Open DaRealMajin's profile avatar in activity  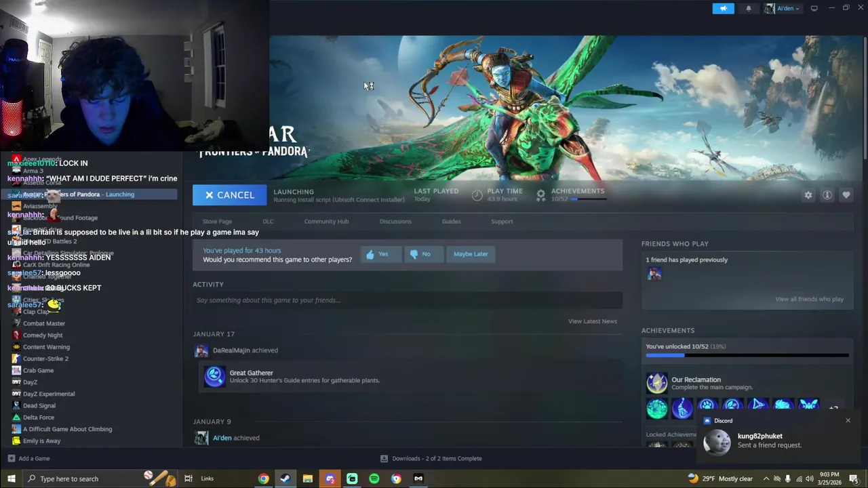coord(201,351)
